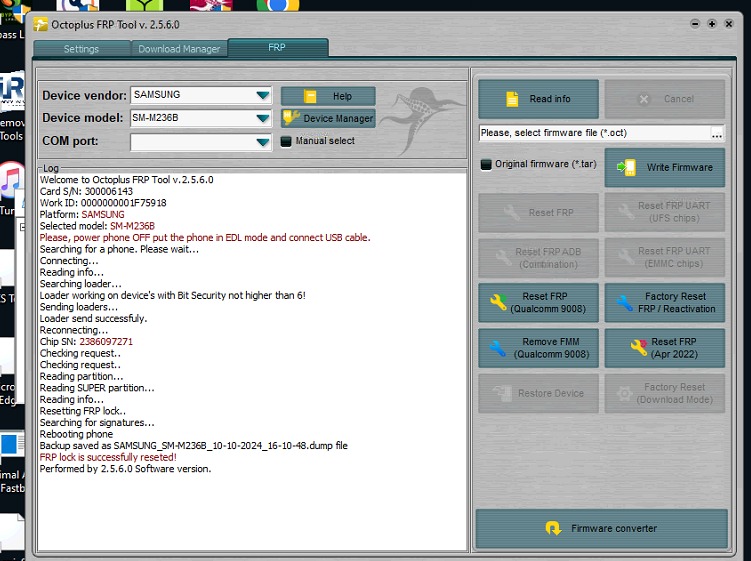The height and width of the screenshot is (561, 751).
Task: Run Reset FRP (Apr 2022)
Action: click(x=665, y=348)
